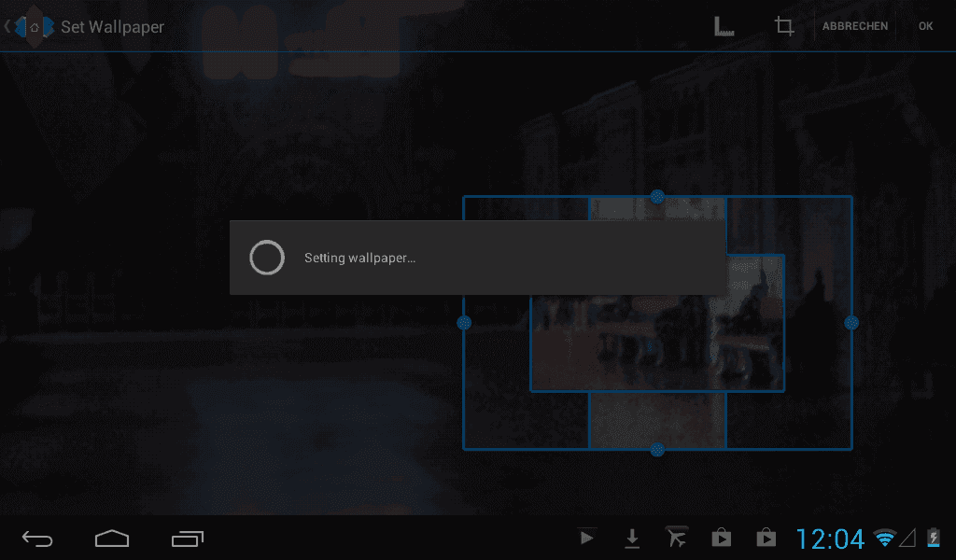Viewport: 956px width, 560px height.
Task: Select the straighten angle icon in action bar
Action: point(724,26)
